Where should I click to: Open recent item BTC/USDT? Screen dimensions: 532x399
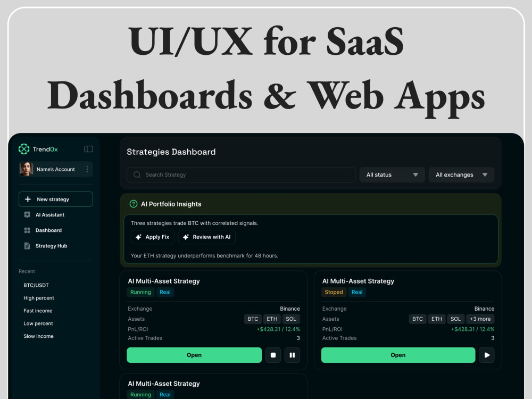pyautogui.click(x=36, y=285)
